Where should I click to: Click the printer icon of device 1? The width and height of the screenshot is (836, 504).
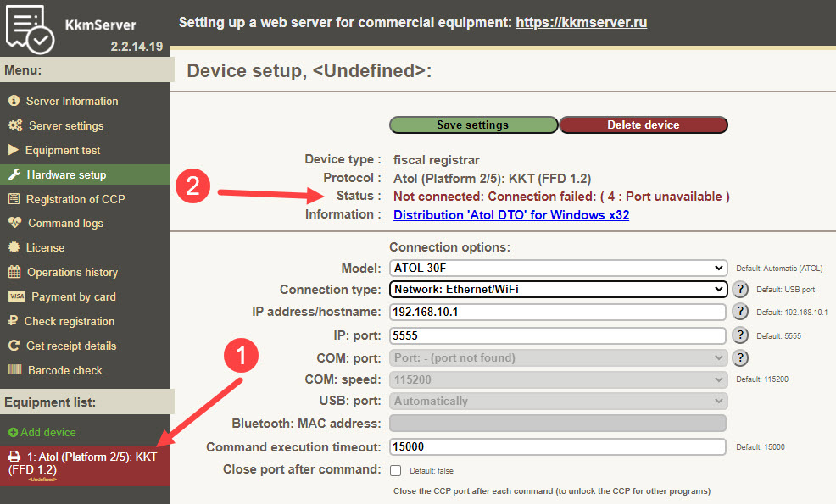pos(14,457)
